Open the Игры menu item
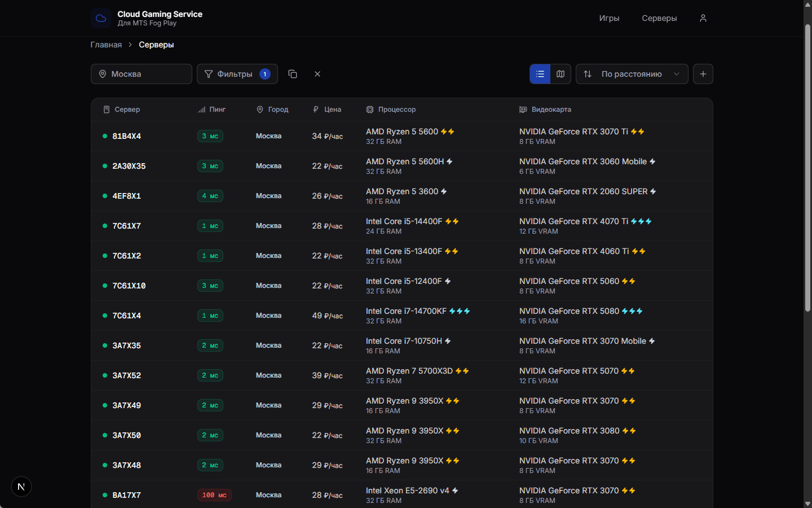 click(x=609, y=18)
